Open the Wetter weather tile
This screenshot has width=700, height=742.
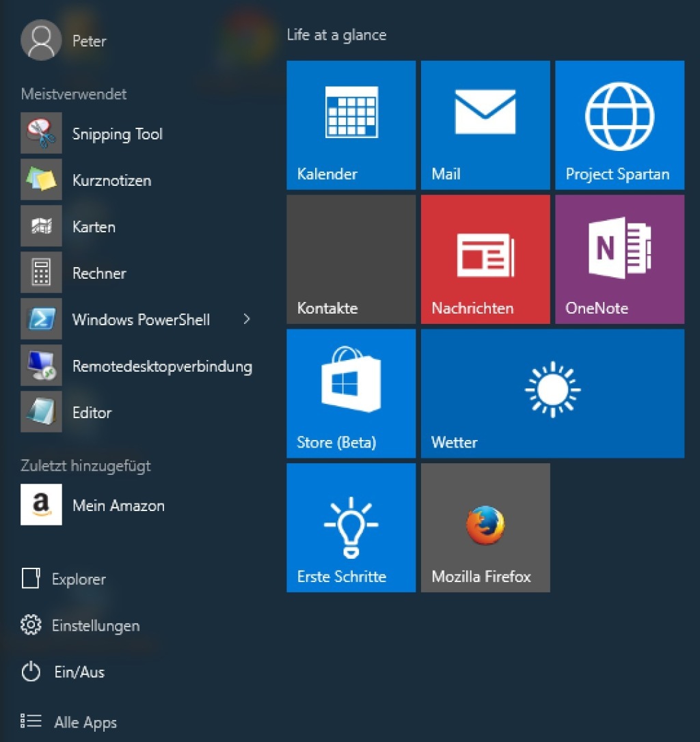pyautogui.click(x=553, y=394)
